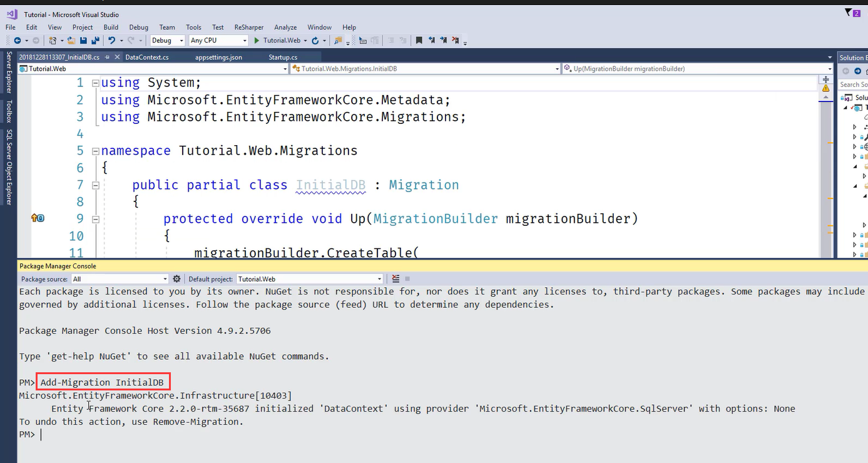
Task: Click the Navigate Backward arrow icon
Action: click(x=17, y=40)
